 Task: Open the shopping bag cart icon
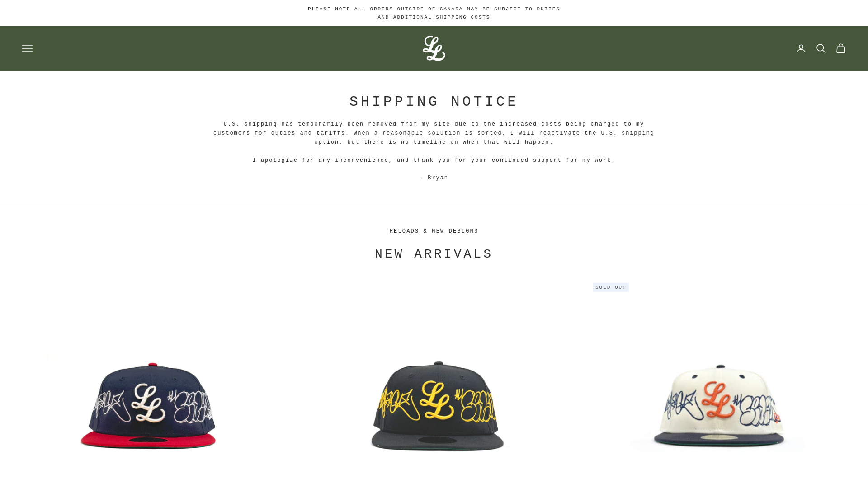(x=841, y=48)
